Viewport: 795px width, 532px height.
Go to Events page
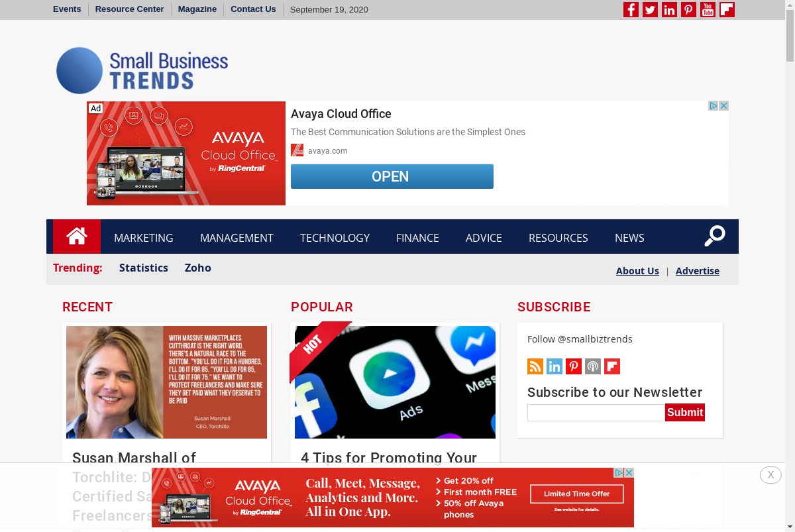click(x=67, y=9)
